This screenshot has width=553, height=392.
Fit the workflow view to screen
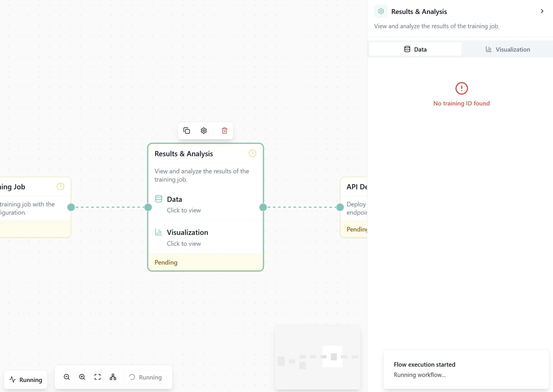pos(97,377)
